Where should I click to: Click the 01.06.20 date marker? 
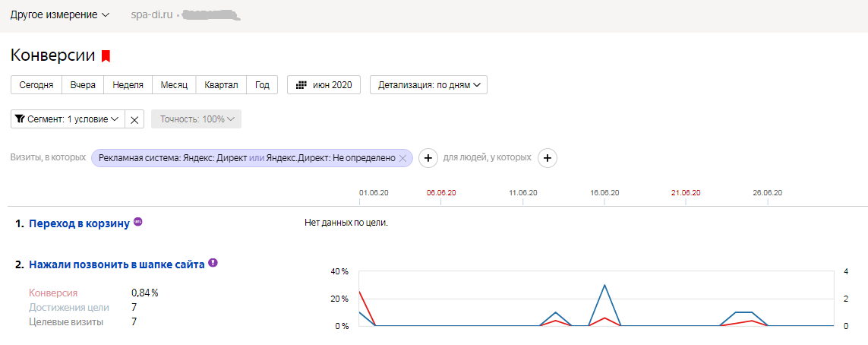(x=374, y=193)
